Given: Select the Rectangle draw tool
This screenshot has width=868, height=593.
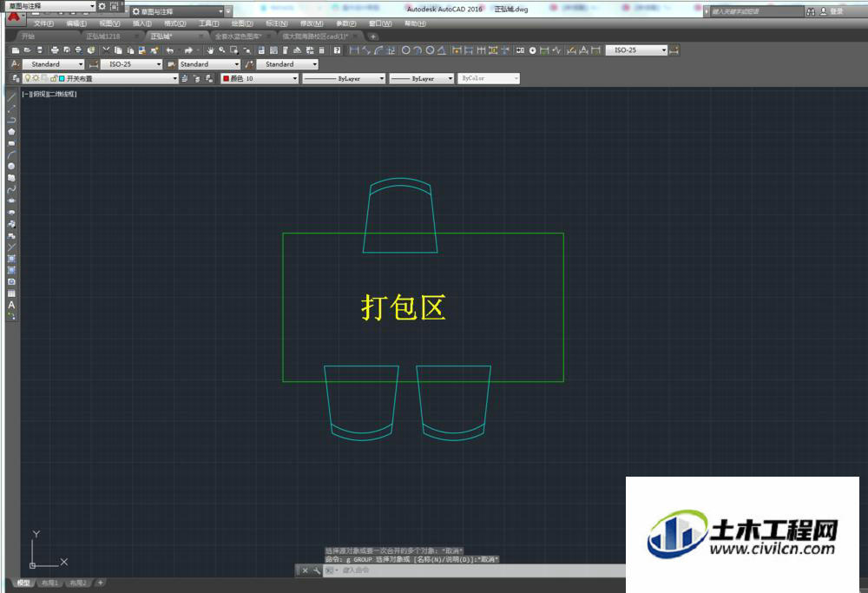Looking at the screenshot, I should (11, 143).
